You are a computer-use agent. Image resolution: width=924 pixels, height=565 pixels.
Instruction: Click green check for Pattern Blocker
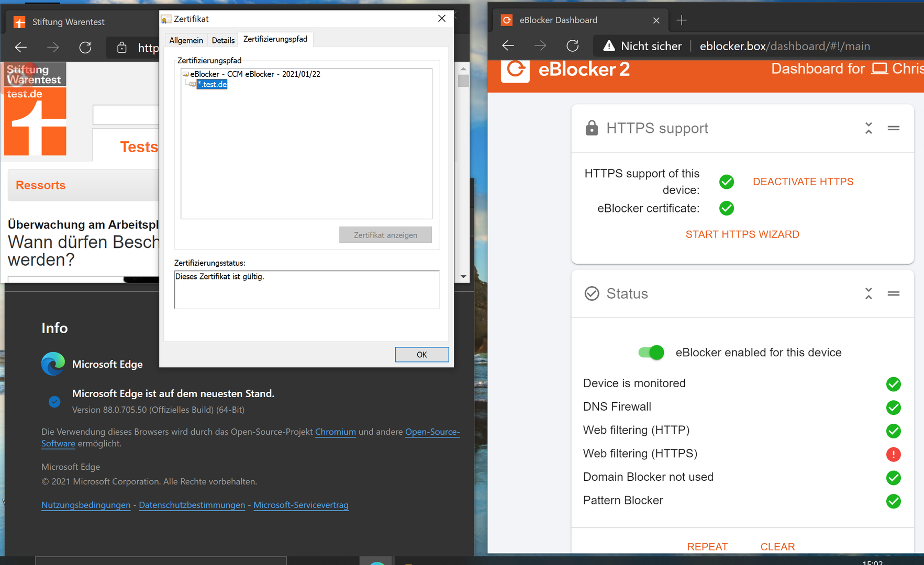click(894, 501)
